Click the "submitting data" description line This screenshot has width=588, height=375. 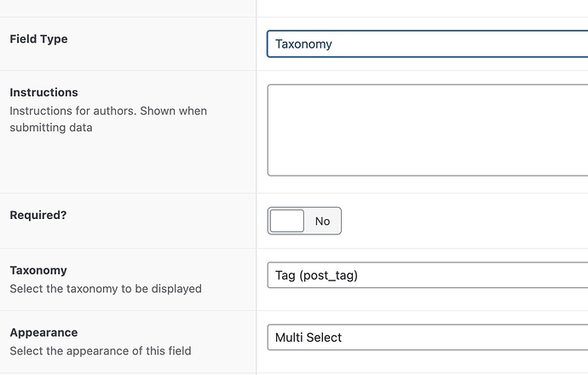50,128
